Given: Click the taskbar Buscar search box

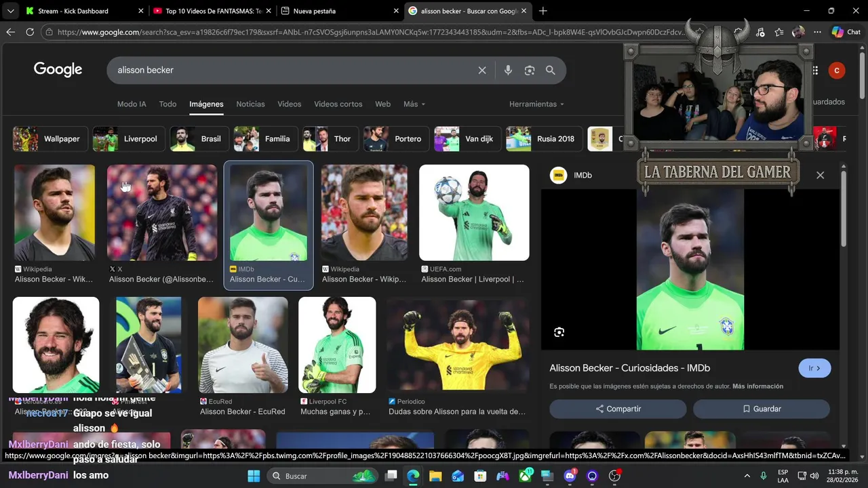Looking at the screenshot, I should point(321,476).
